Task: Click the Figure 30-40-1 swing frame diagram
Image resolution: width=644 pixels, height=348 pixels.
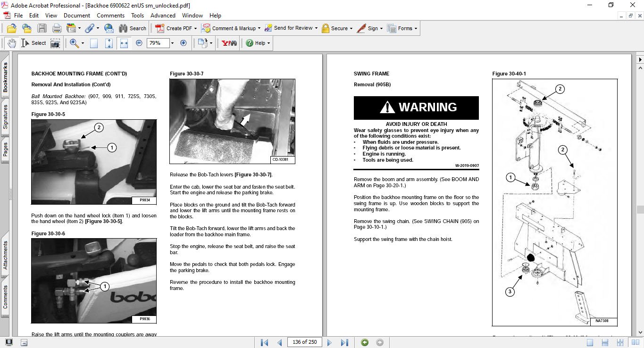Action: coord(555,202)
